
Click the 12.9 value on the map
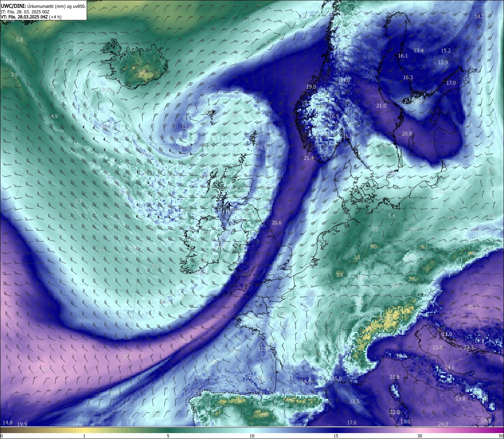[443, 63]
